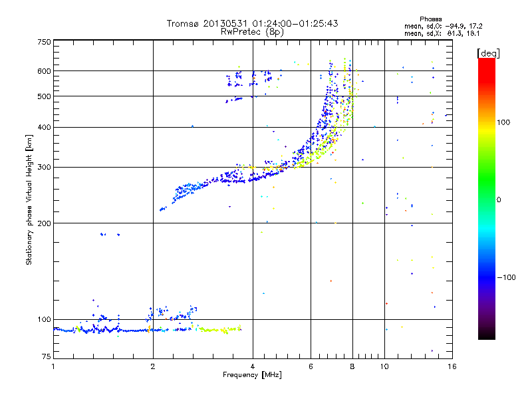The height and width of the screenshot is (399, 532).
Task: Click the x-axis '2' tick label
Action: 153,366
